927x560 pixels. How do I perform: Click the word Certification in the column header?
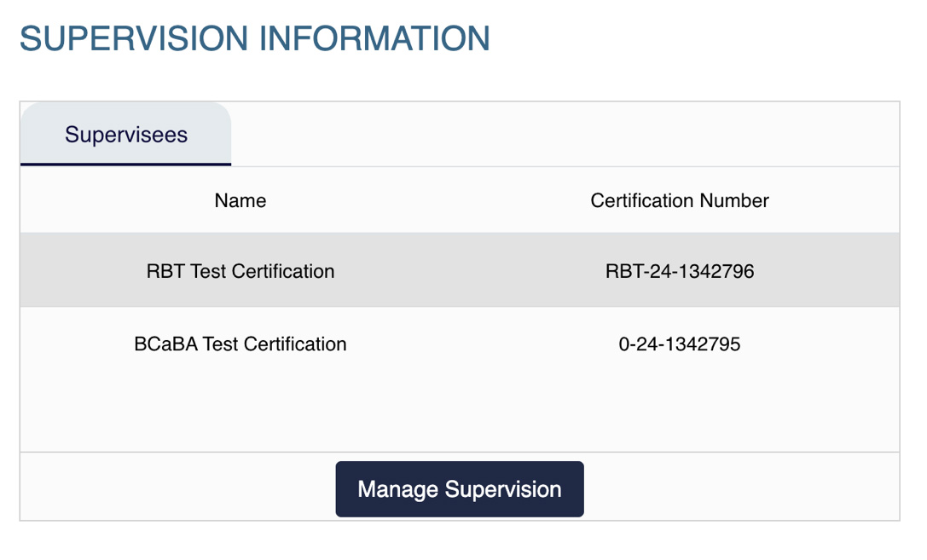642,200
